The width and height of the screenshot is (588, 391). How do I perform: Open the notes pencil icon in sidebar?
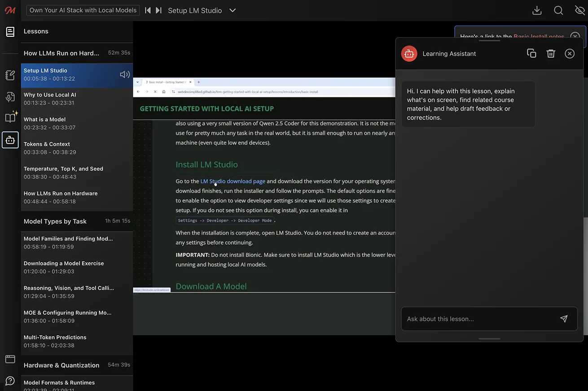(10, 75)
